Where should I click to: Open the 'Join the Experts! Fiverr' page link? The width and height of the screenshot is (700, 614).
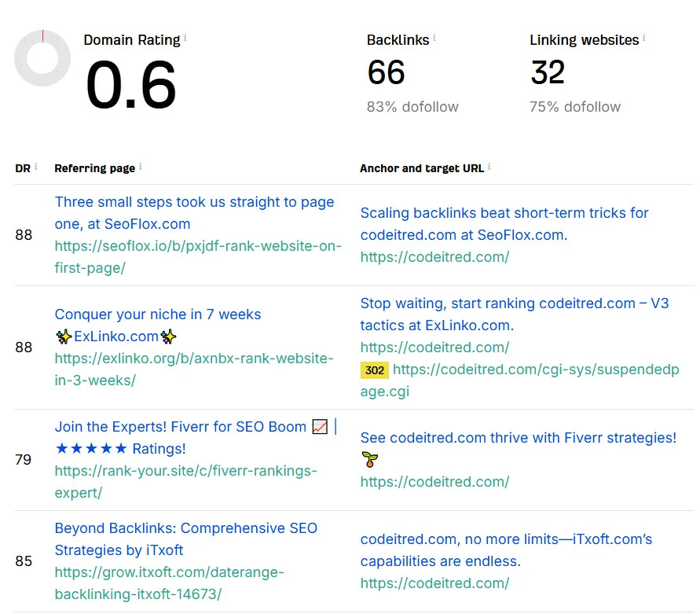click(x=196, y=437)
